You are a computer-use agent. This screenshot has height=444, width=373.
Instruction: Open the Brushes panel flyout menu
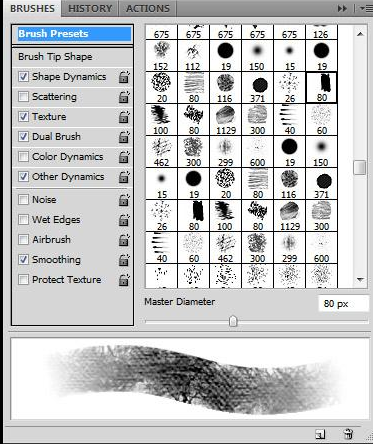click(x=363, y=8)
